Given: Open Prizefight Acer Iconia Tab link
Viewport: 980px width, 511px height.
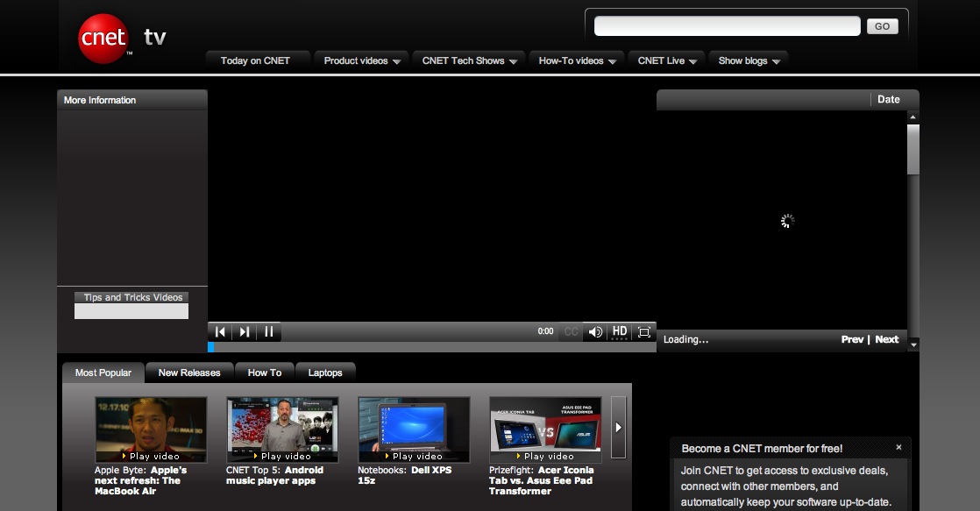Looking at the screenshot, I should click(541, 480).
